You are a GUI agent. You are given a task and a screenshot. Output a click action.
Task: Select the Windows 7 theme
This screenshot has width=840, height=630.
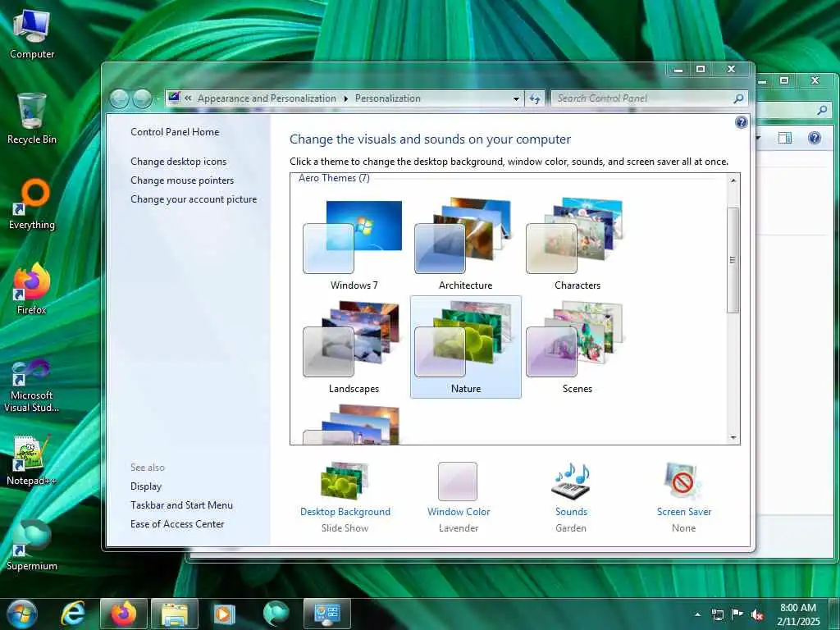point(354,244)
